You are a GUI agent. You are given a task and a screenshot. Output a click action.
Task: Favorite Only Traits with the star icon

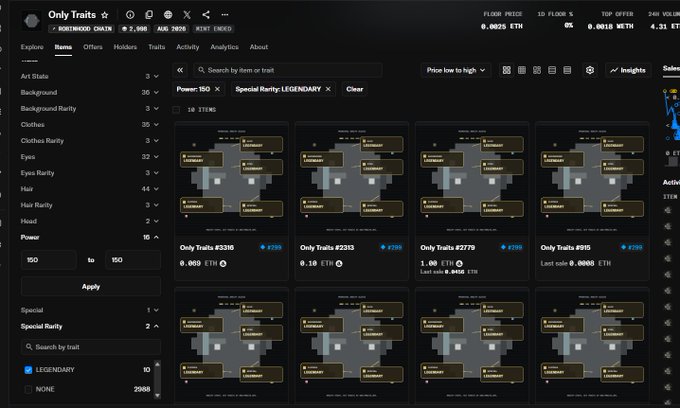(105, 15)
